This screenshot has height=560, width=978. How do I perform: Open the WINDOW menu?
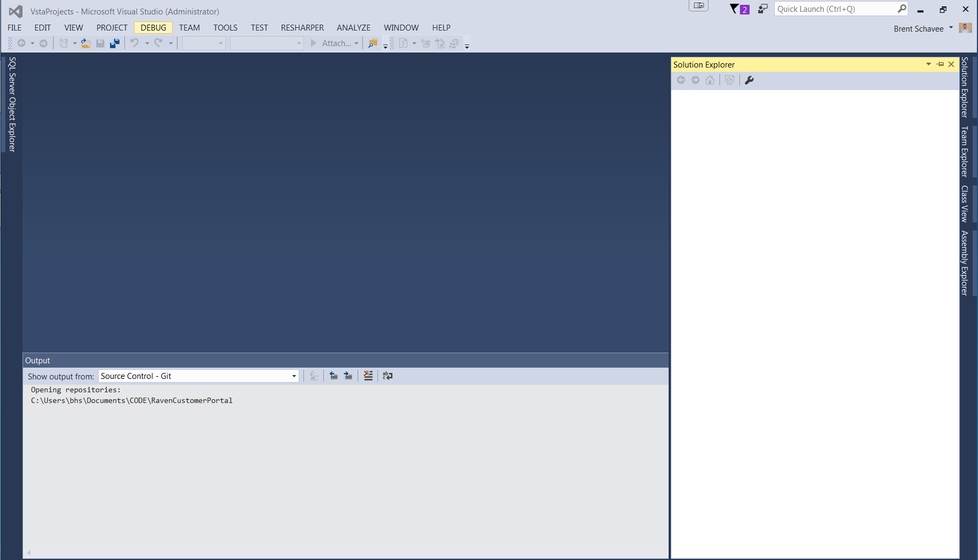click(401, 28)
